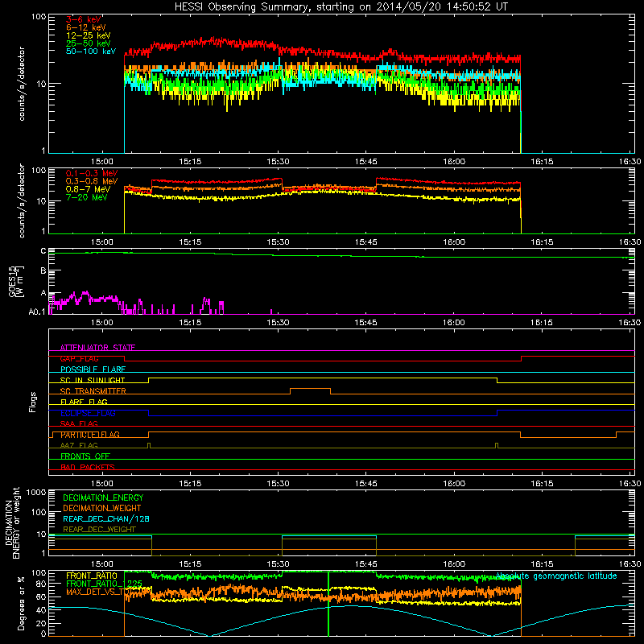The width and height of the screenshot is (644, 644).
Task: Pick the 50-100 keV legend label
Action: [91, 52]
